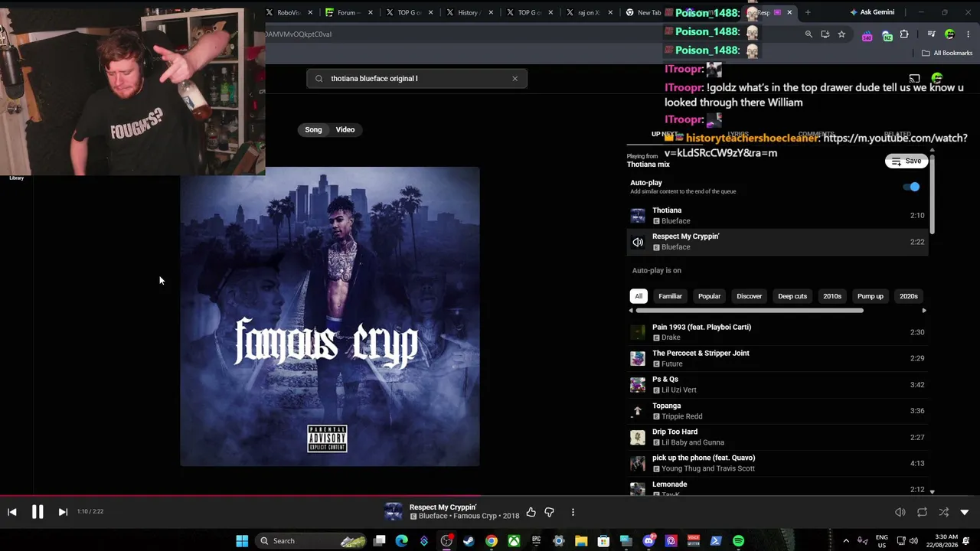
Task: Switch to the Video view
Action: tap(345, 129)
